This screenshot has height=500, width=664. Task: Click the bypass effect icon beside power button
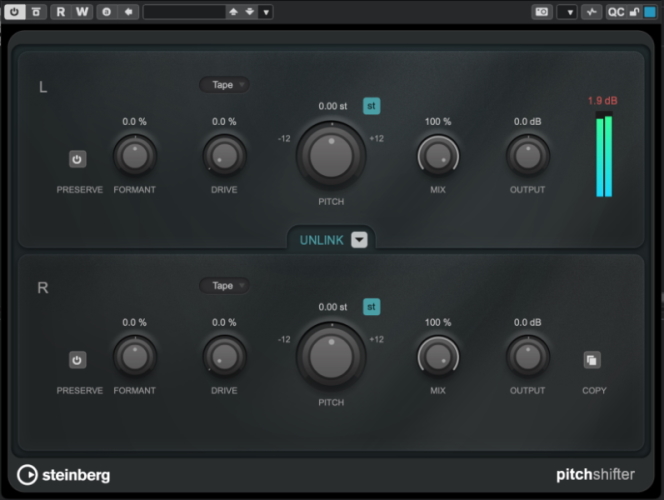pyautogui.click(x=36, y=12)
